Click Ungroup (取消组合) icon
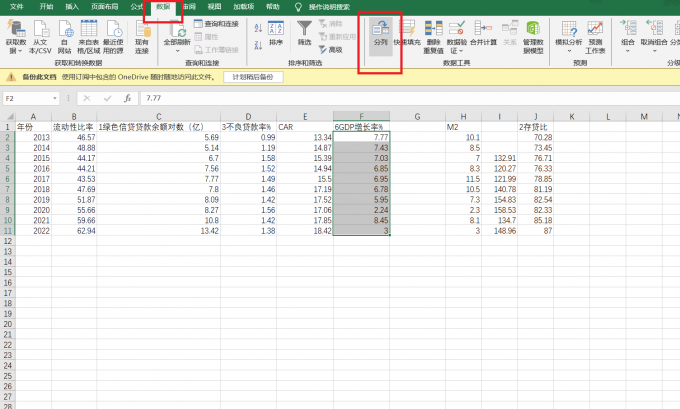The height and width of the screenshot is (409, 680). pos(654,29)
